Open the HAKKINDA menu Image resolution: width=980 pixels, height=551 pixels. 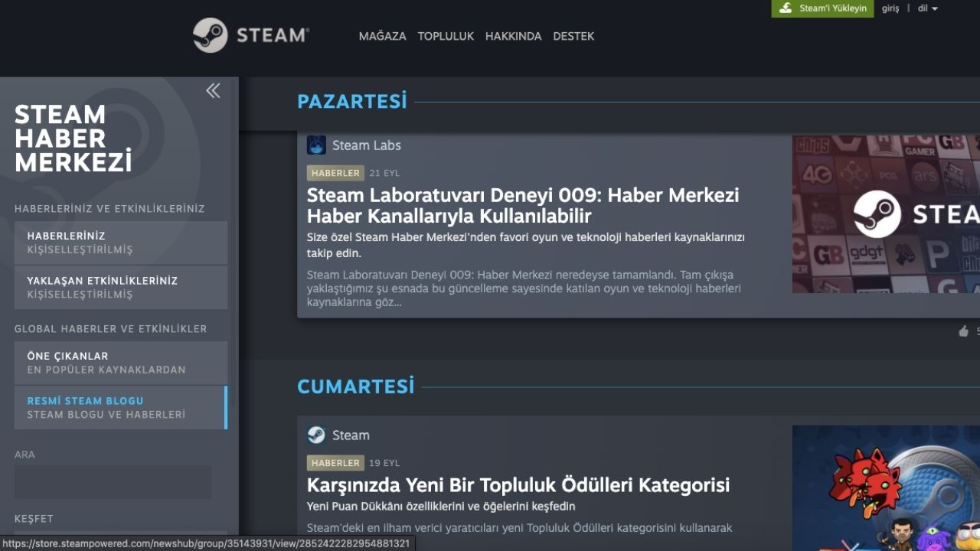pos(513,36)
